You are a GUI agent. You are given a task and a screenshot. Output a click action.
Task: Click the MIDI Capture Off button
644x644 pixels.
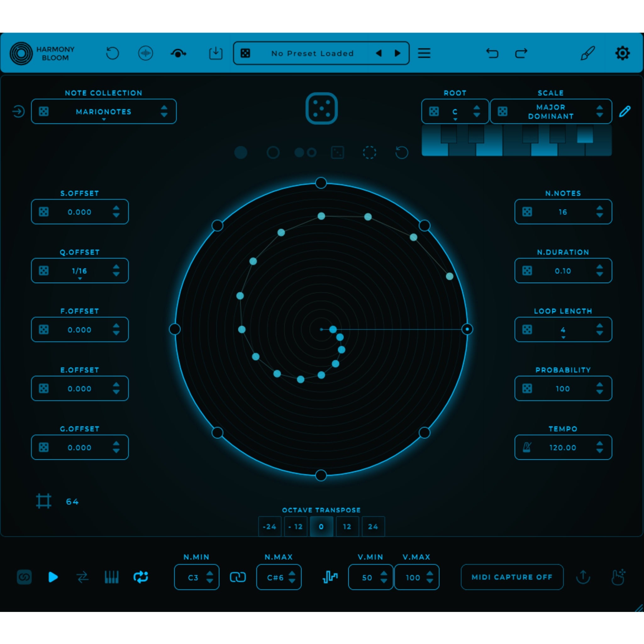(512, 577)
